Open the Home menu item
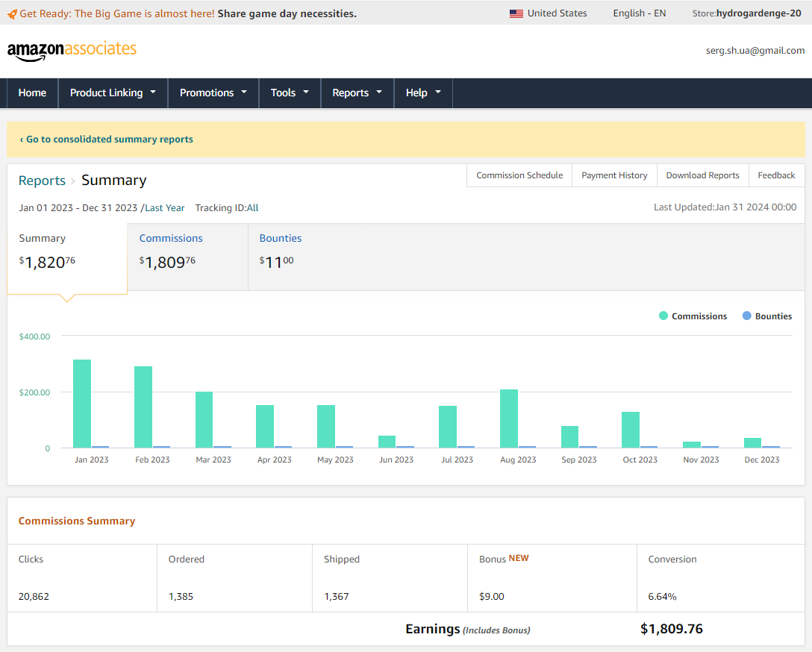 tap(32, 93)
